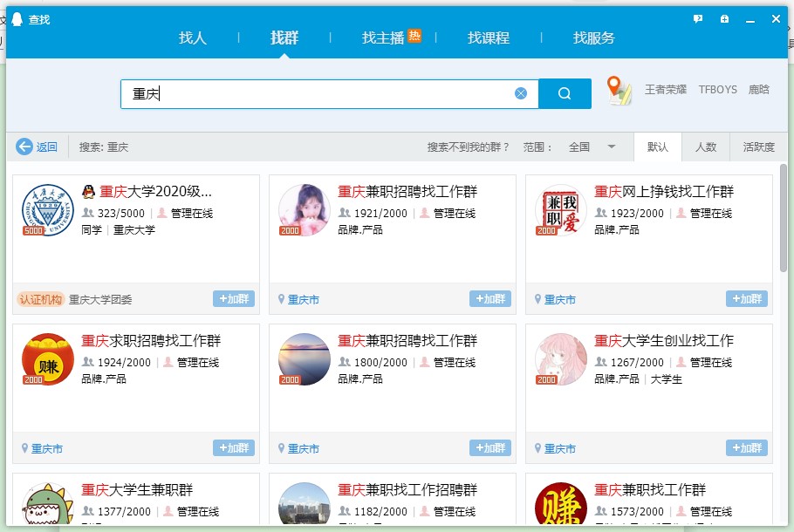The width and height of the screenshot is (794, 532).
Task: Clear the search text with X icon
Action: 521,93
